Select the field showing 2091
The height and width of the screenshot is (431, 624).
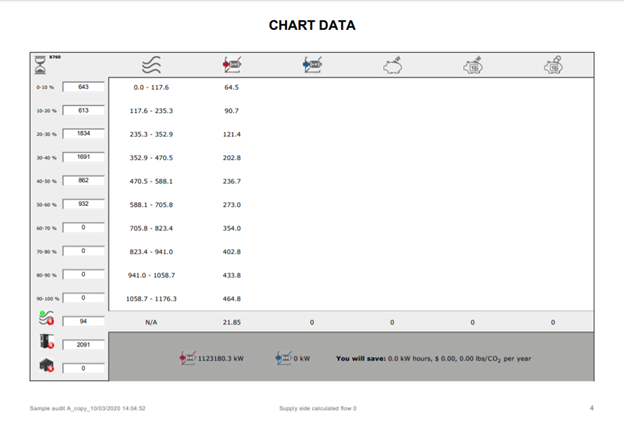pos(84,345)
